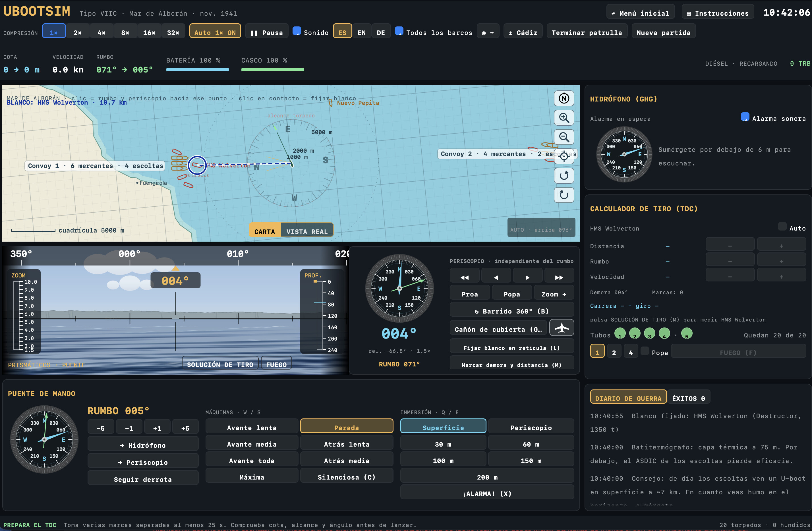Select torpedo tube 3 indicator
This screenshot has height=531, width=812.
coord(649,333)
